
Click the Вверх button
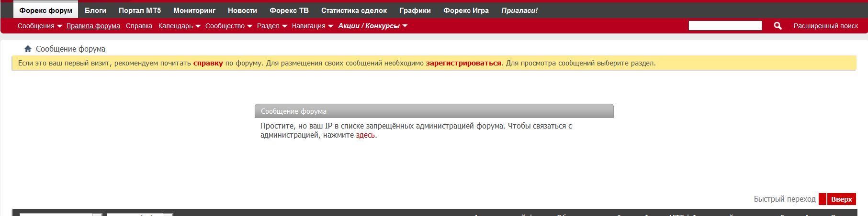pyautogui.click(x=842, y=199)
